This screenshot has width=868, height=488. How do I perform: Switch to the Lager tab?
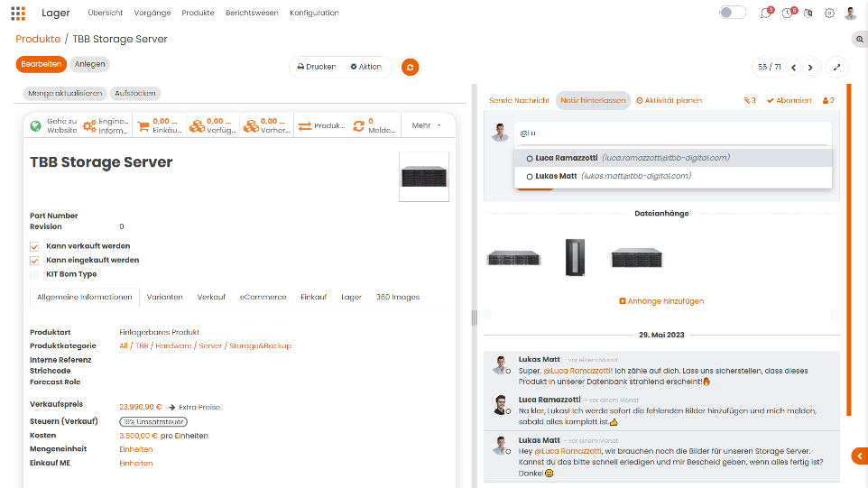pos(351,297)
